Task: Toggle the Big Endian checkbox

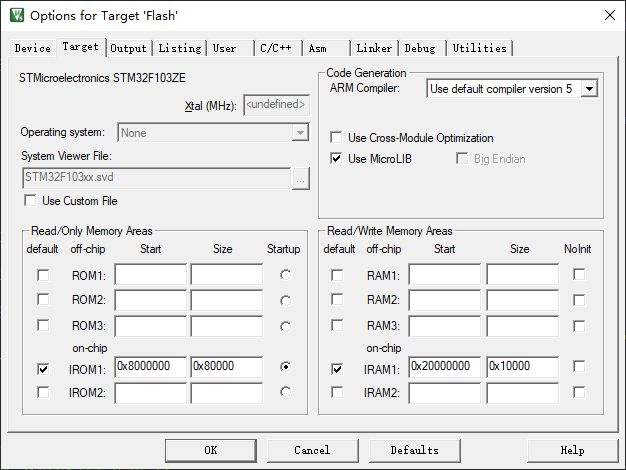Action: [x=462, y=159]
